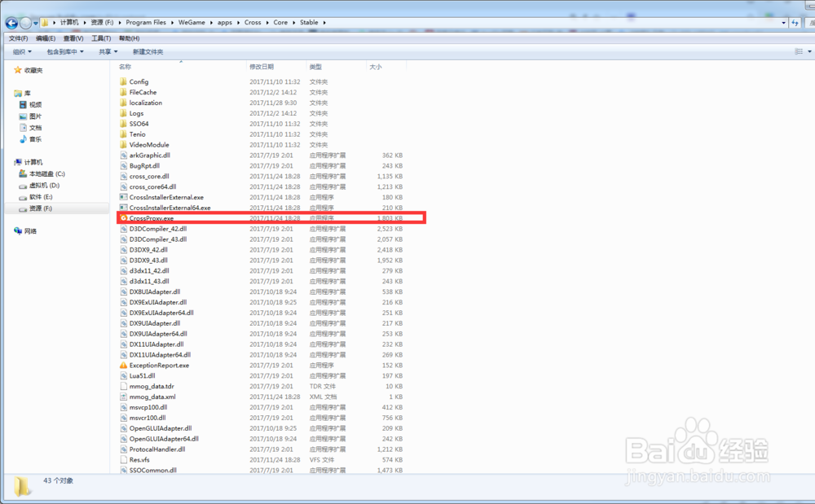Screen dimensions: 815x504
Task: Click ProtocalHandler.dll file name
Action: (157, 449)
